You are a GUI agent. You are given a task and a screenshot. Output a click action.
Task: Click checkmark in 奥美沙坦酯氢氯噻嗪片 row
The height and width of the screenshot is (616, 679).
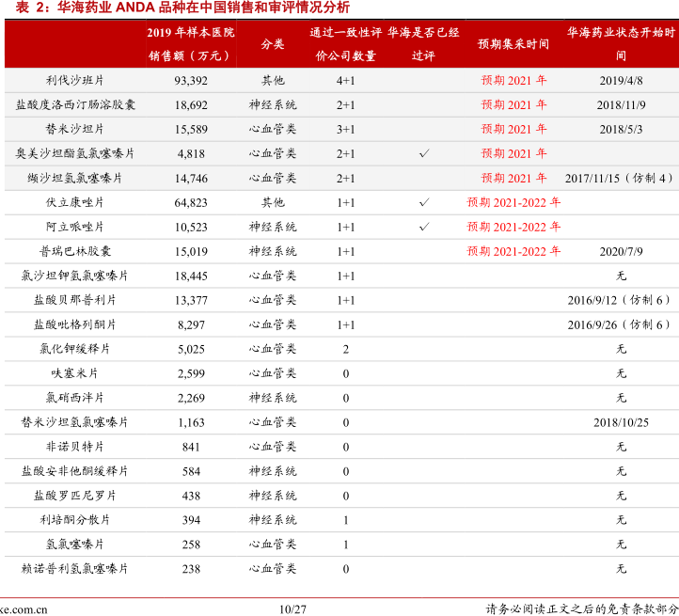pyautogui.click(x=424, y=153)
